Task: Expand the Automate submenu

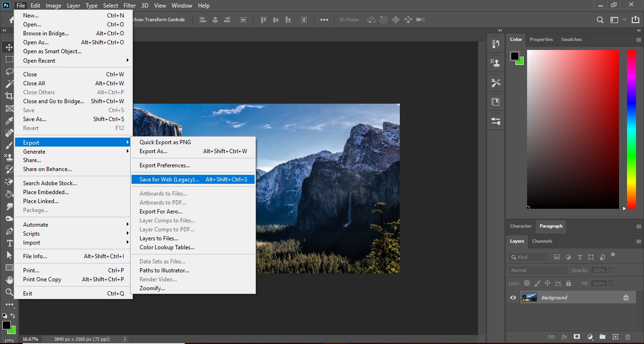Action: (74, 225)
